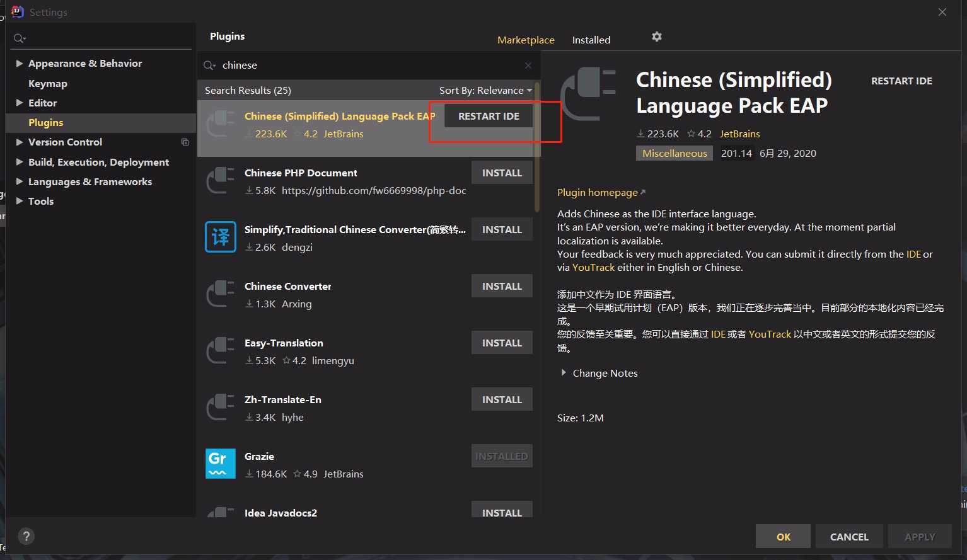Click version number 201.14
Screen dimensions: 967x560
[x=736, y=153]
